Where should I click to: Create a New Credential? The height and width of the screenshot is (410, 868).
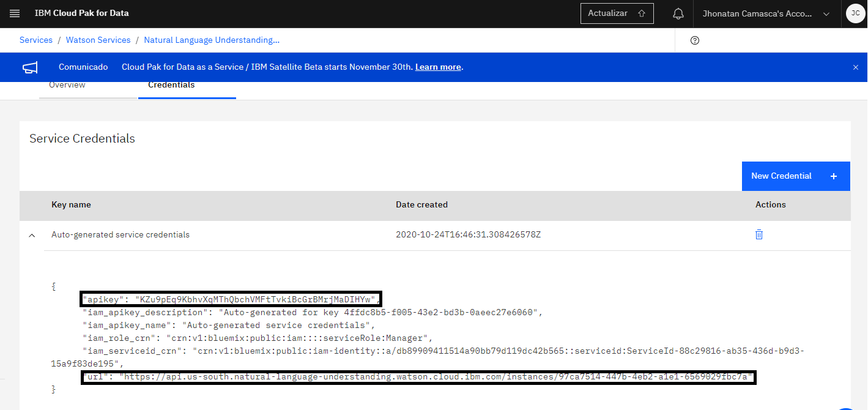(796, 176)
